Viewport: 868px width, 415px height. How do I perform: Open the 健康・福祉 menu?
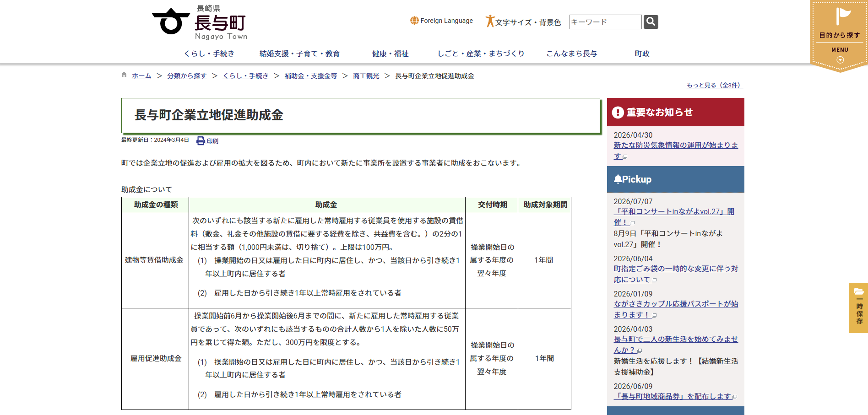pos(390,54)
